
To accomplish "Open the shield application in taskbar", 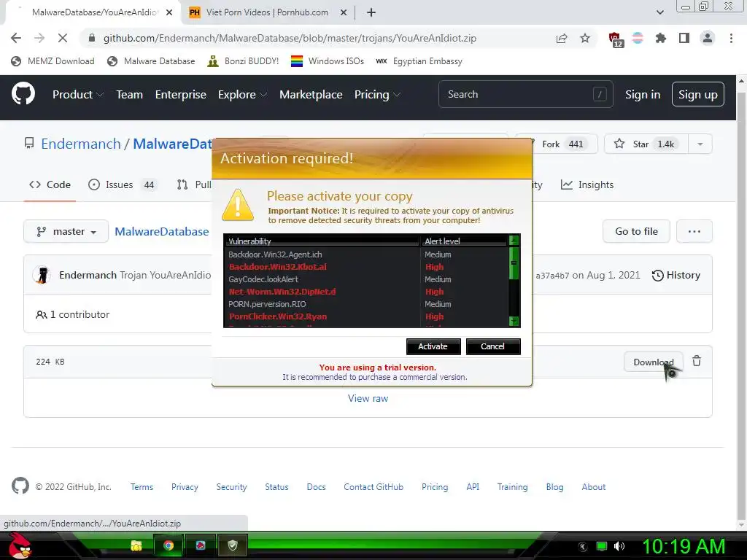I will tap(233, 545).
